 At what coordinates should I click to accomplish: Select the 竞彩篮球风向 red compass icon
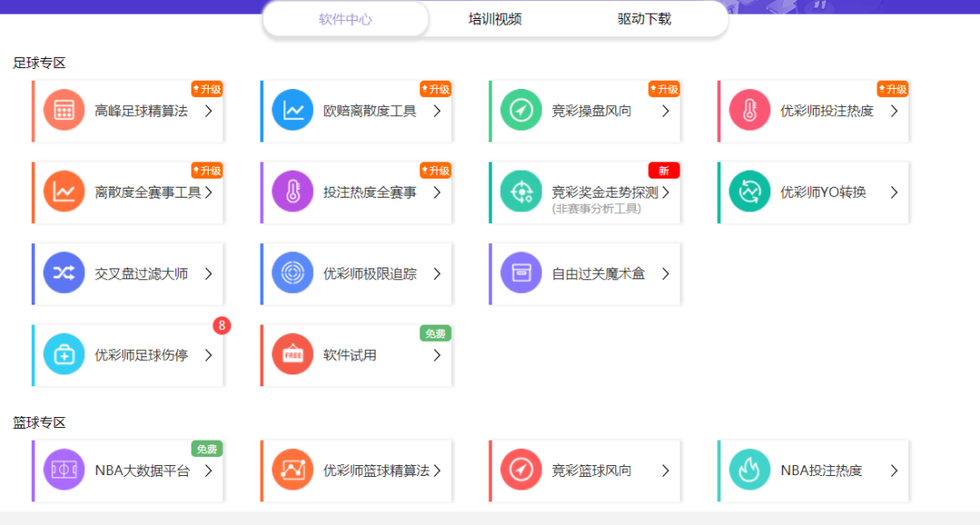[x=521, y=470]
